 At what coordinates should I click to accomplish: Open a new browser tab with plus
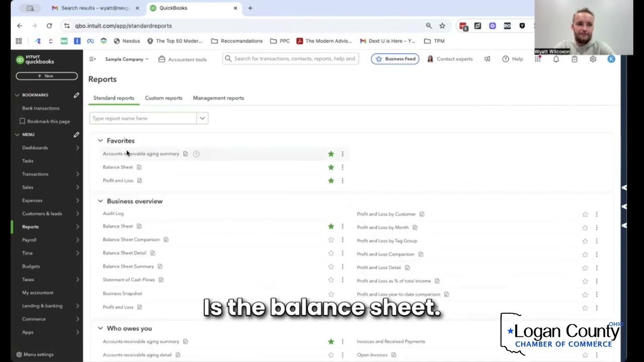(250, 8)
